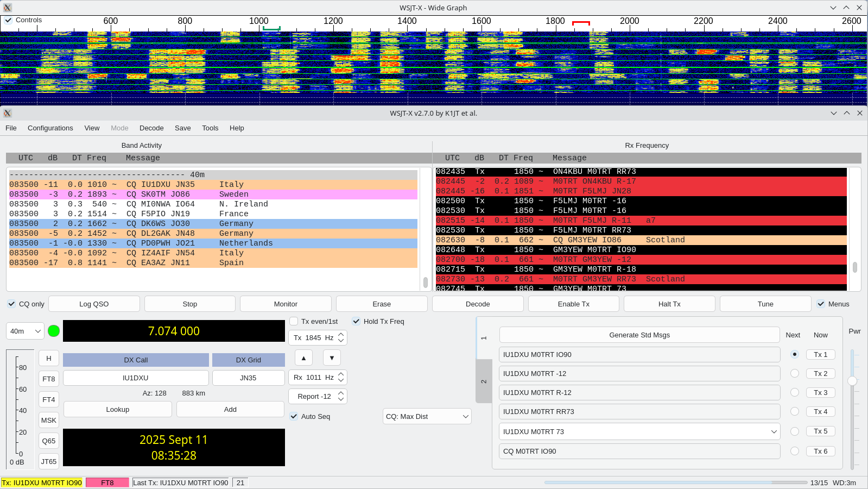The height and width of the screenshot is (489, 868).
Task: Open the 40m band dropdown
Action: pos(25,331)
